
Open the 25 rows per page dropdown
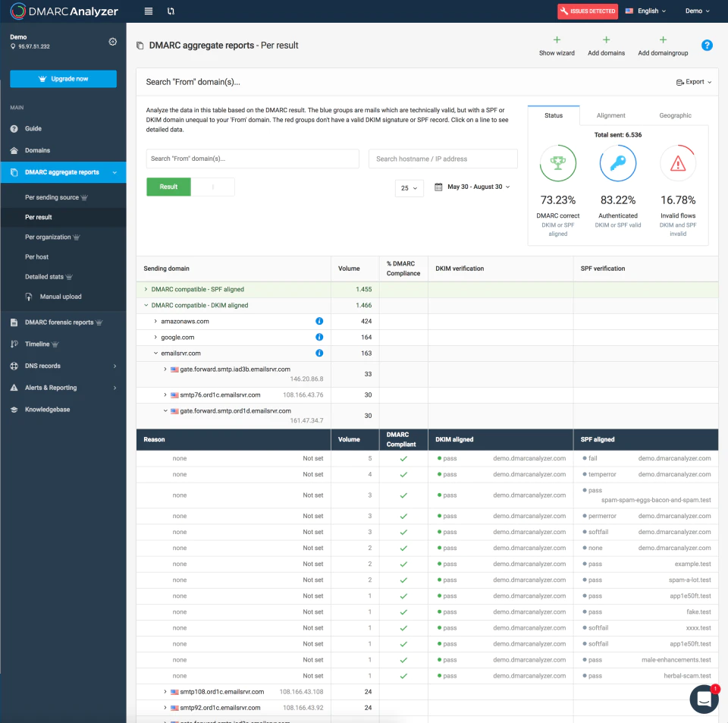pos(409,188)
